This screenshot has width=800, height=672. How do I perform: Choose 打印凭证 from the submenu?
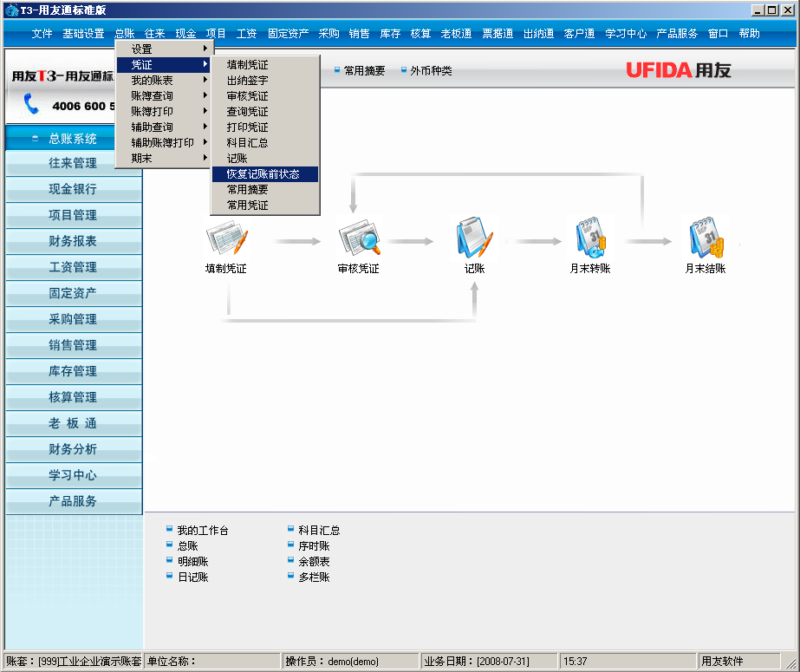pos(265,127)
